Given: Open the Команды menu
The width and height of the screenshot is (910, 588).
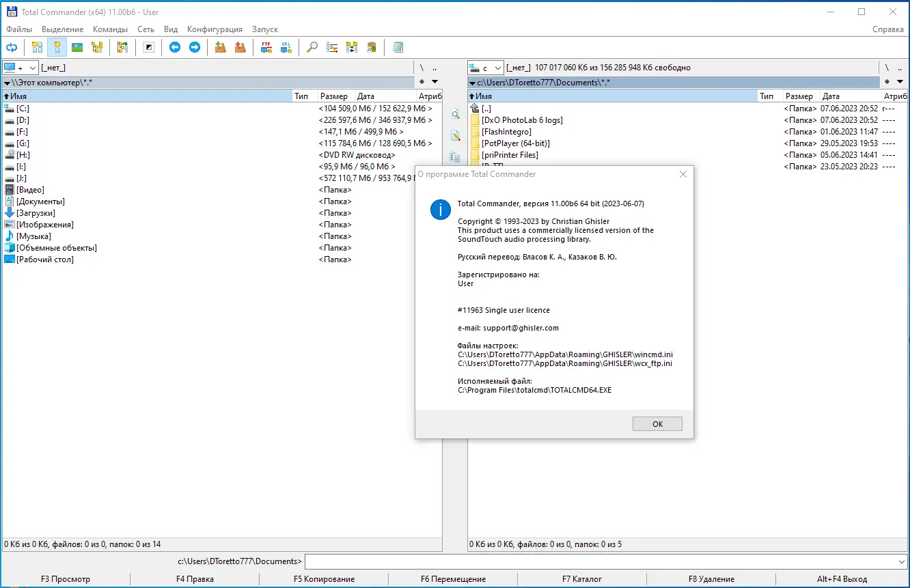Looking at the screenshot, I should (111, 29).
